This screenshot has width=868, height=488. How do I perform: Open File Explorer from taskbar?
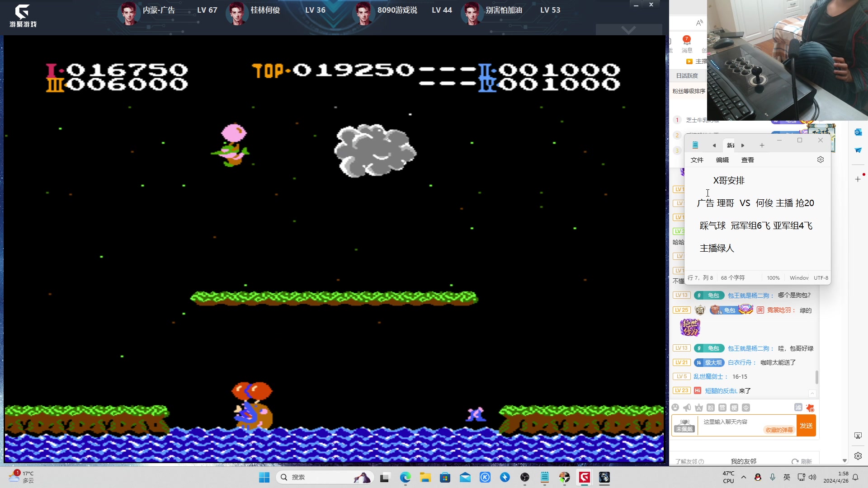(x=425, y=477)
